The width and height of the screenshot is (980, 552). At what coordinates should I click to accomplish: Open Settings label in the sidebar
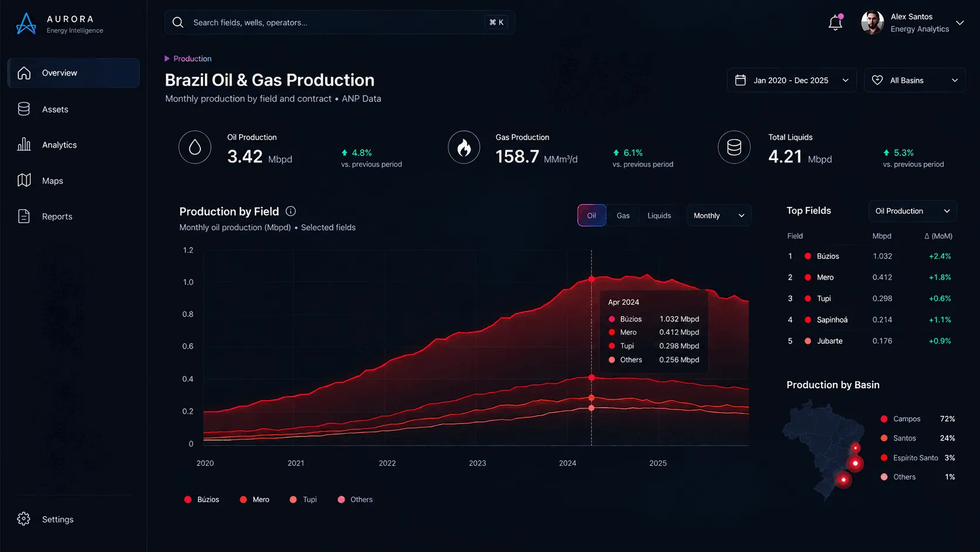point(58,520)
